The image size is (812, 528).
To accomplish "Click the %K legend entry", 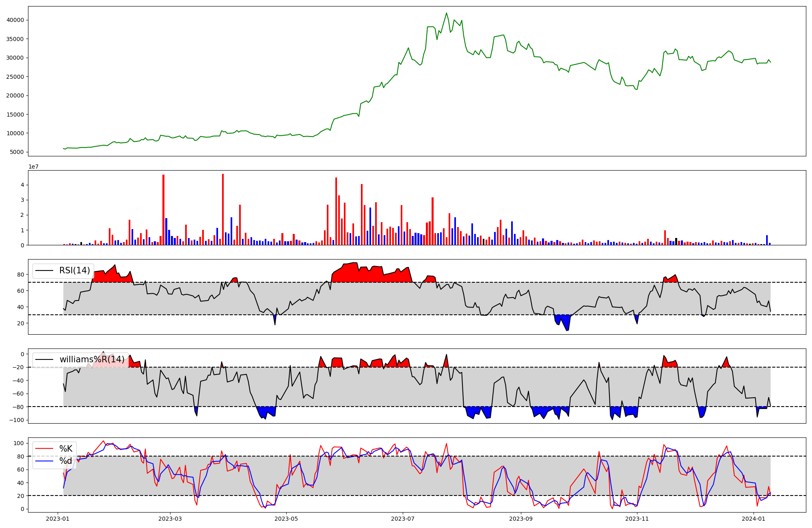I will (66, 449).
